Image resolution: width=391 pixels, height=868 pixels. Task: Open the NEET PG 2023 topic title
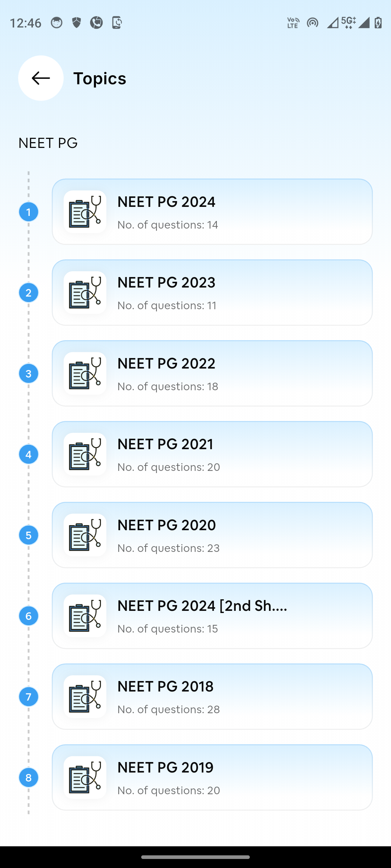(x=167, y=282)
